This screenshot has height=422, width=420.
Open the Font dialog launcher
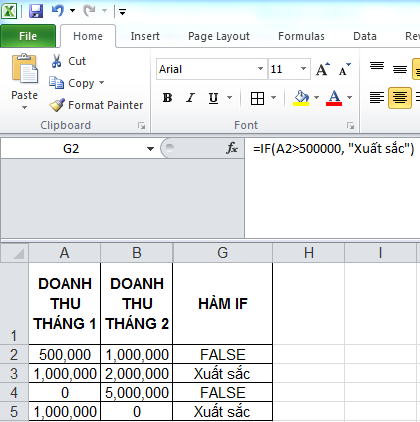[350, 126]
